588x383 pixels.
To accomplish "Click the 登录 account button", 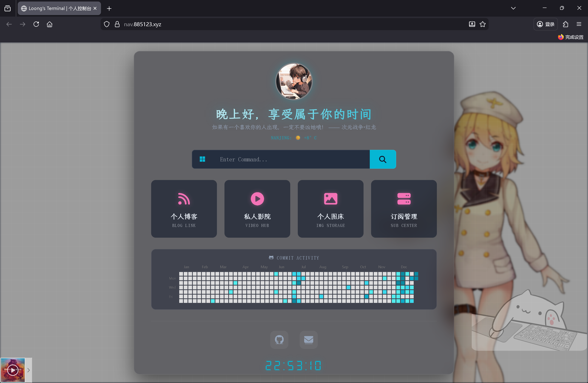I will 546,24.
